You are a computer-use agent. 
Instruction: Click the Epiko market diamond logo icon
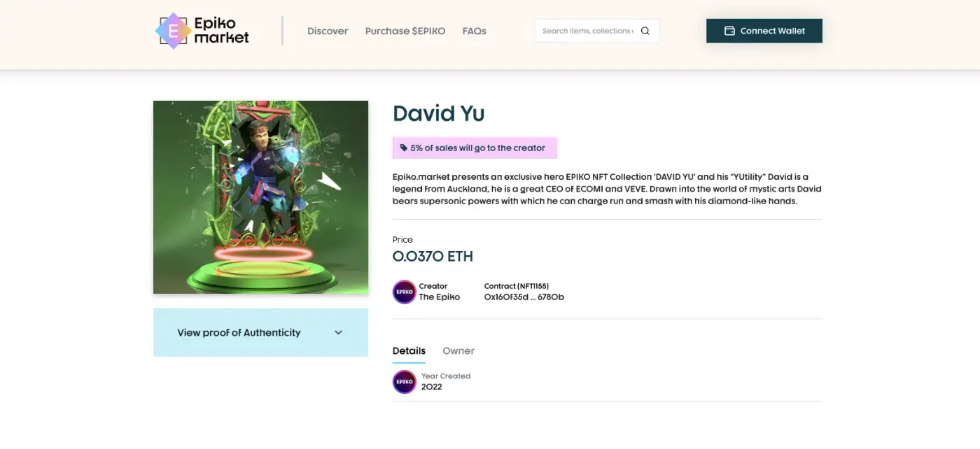pyautogui.click(x=173, y=31)
